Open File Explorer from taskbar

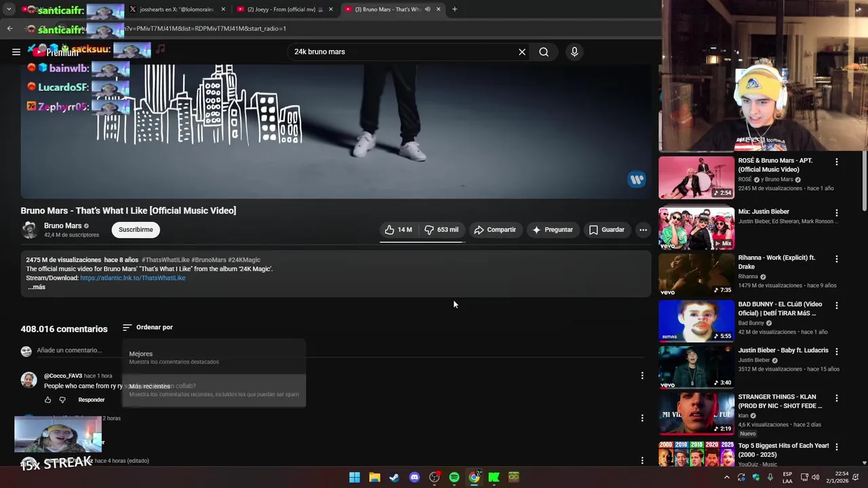374,477
